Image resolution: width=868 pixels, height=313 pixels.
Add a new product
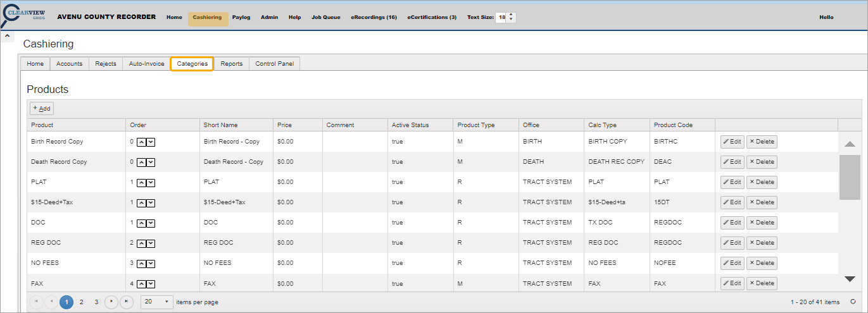click(42, 109)
